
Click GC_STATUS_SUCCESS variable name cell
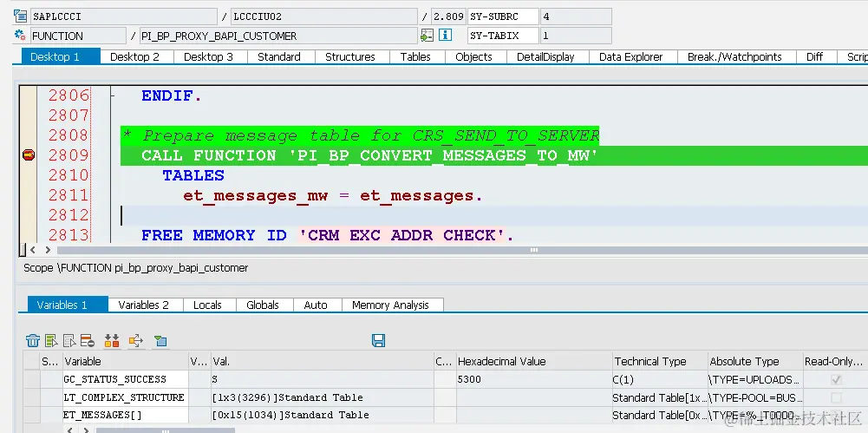[x=125, y=379]
